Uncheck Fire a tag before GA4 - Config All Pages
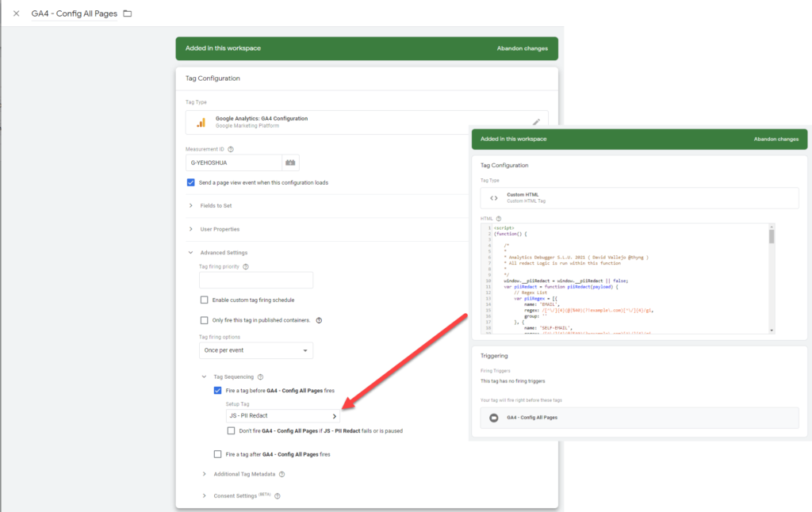Viewport: 812px width, 512px height. pyautogui.click(x=217, y=391)
